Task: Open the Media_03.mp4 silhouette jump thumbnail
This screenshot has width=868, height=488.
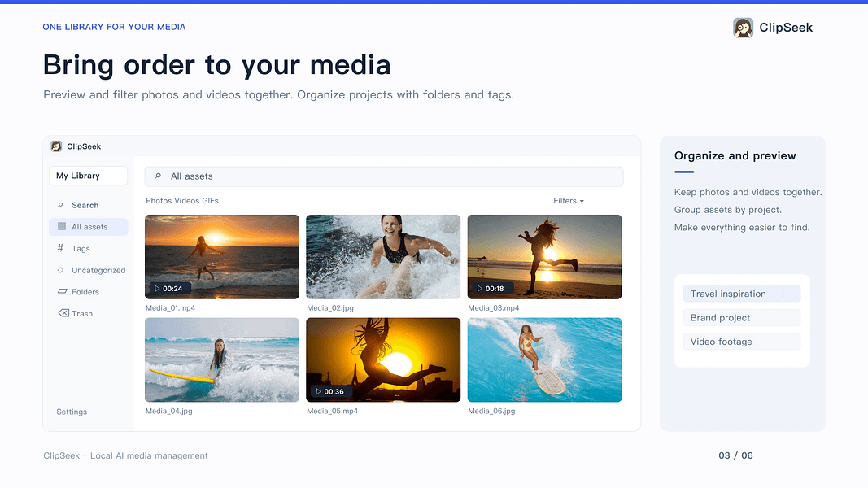Action: (x=545, y=257)
